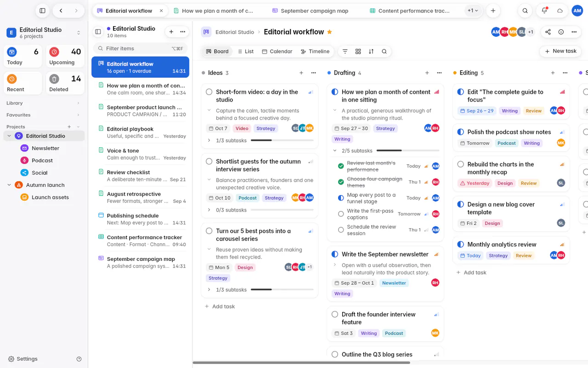
Task: Click the grid layout icon in board toolbar
Action: [x=358, y=52]
